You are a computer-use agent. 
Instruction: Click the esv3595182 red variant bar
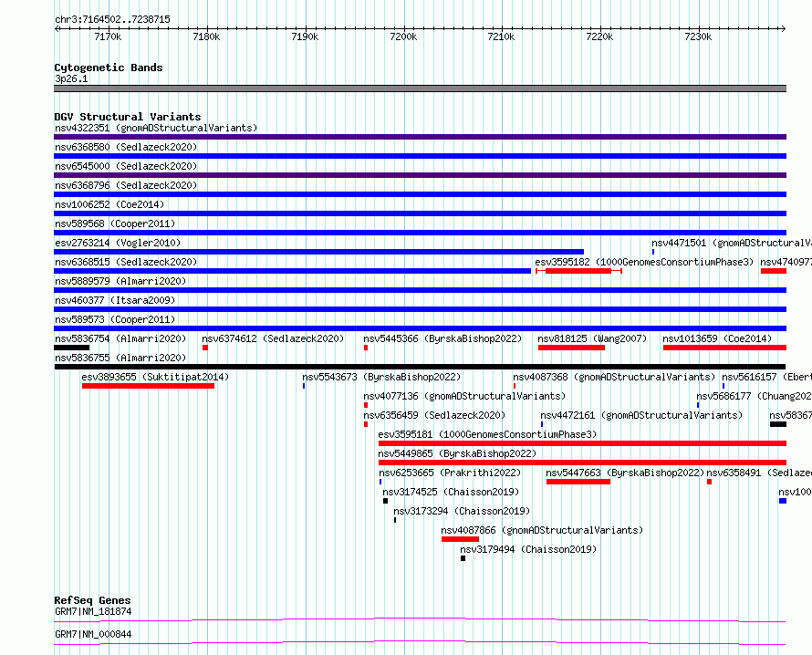578,271
